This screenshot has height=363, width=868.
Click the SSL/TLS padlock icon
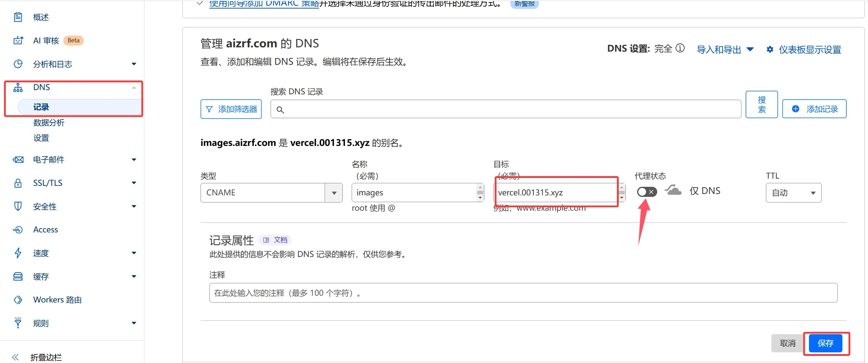point(18,183)
